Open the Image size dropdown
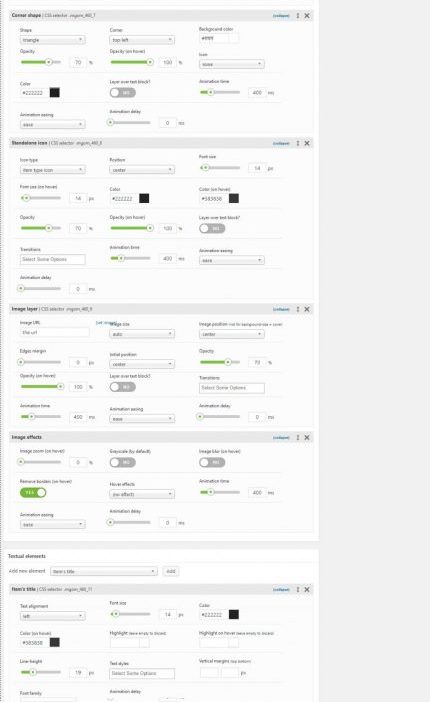The width and height of the screenshot is (430, 702). (x=142, y=334)
